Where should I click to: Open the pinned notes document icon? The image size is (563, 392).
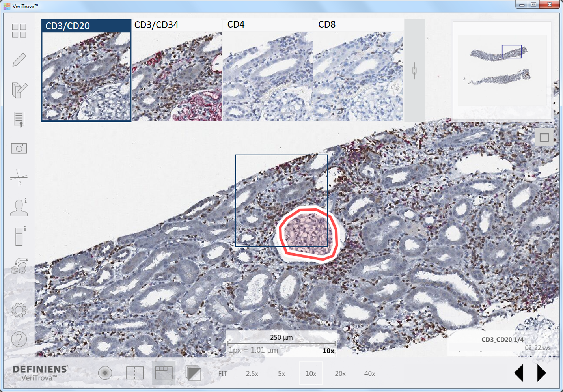tap(19, 119)
